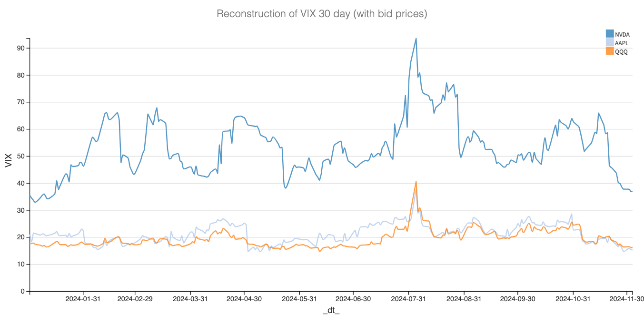Click the 2024-06-30 date tick label
The image size is (644, 324).
353,299
